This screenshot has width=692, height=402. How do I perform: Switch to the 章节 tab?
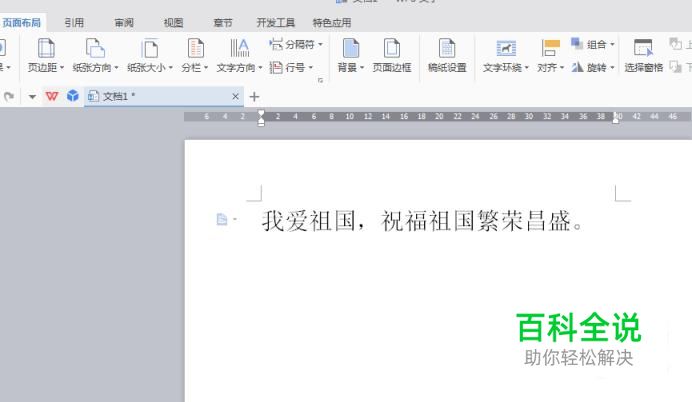[222, 23]
